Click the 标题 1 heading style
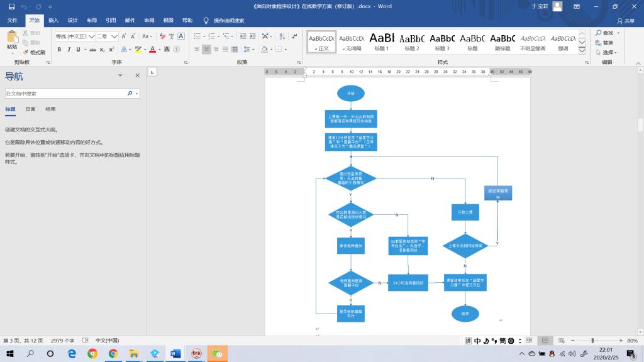The height and width of the screenshot is (362, 644). click(382, 41)
